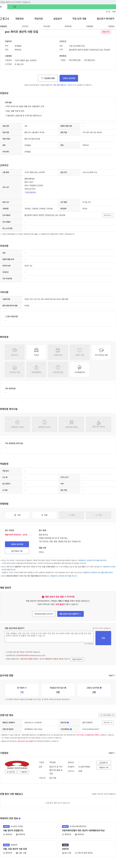Expand 더보기 in 기업정보 section
Image resolution: width=116 pixels, height=868 pixels.
point(112,753)
